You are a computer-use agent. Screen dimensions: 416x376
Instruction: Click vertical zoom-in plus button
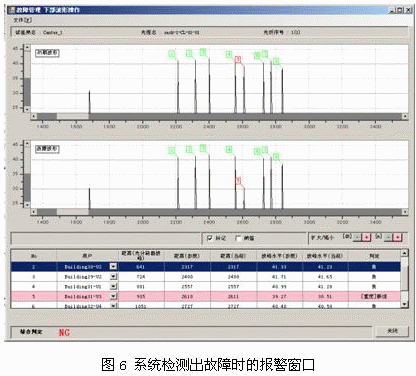click(397, 237)
